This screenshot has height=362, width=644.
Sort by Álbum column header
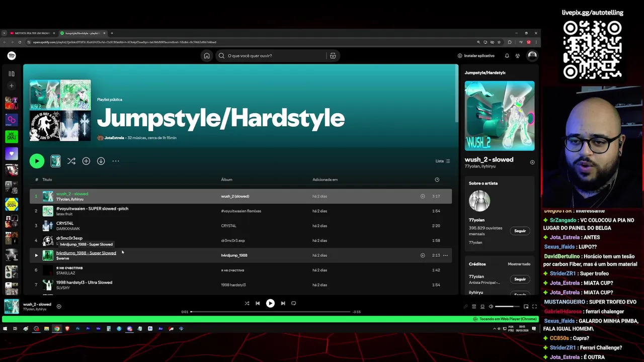(x=226, y=179)
